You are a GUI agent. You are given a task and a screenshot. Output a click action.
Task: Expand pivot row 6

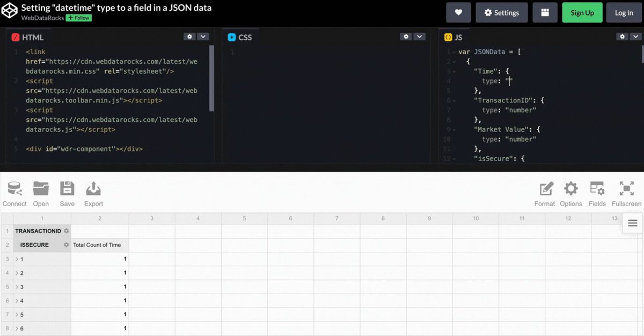pyautogui.click(x=17, y=328)
